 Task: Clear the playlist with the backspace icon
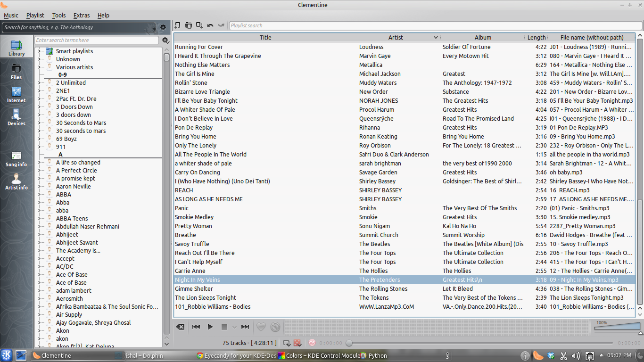point(180,327)
